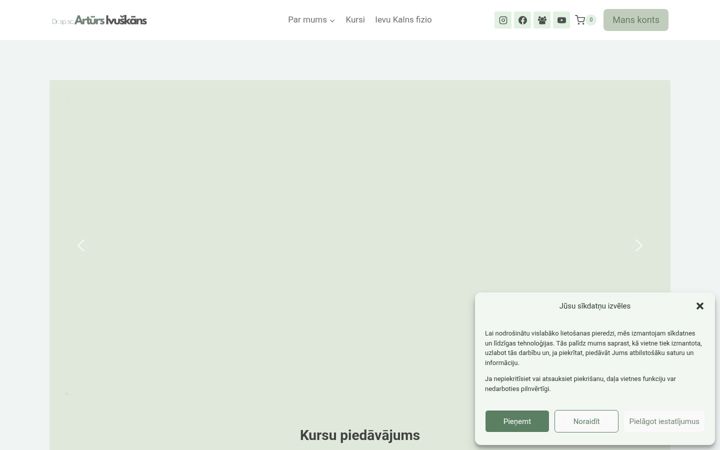720x450 pixels.
Task: Click the cart item count badge
Action: (x=591, y=20)
